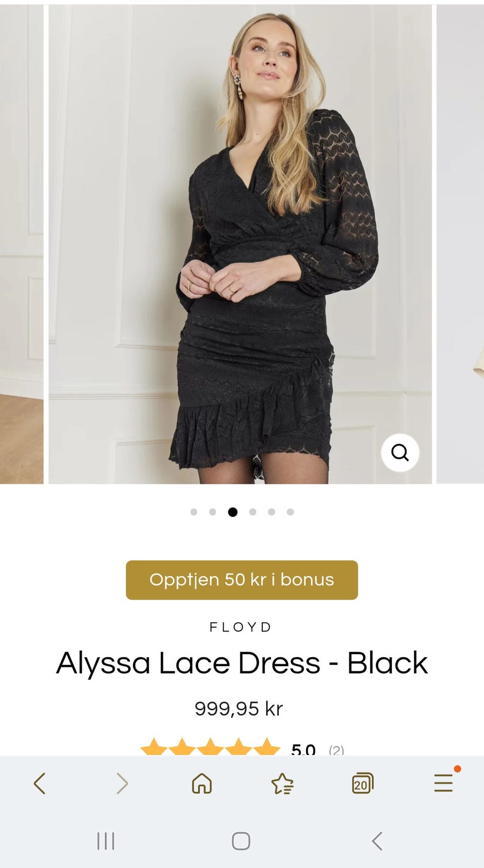Viewport: 484px width, 868px height.
Task: Show the next product photo on right edge
Action: (x=460, y=244)
